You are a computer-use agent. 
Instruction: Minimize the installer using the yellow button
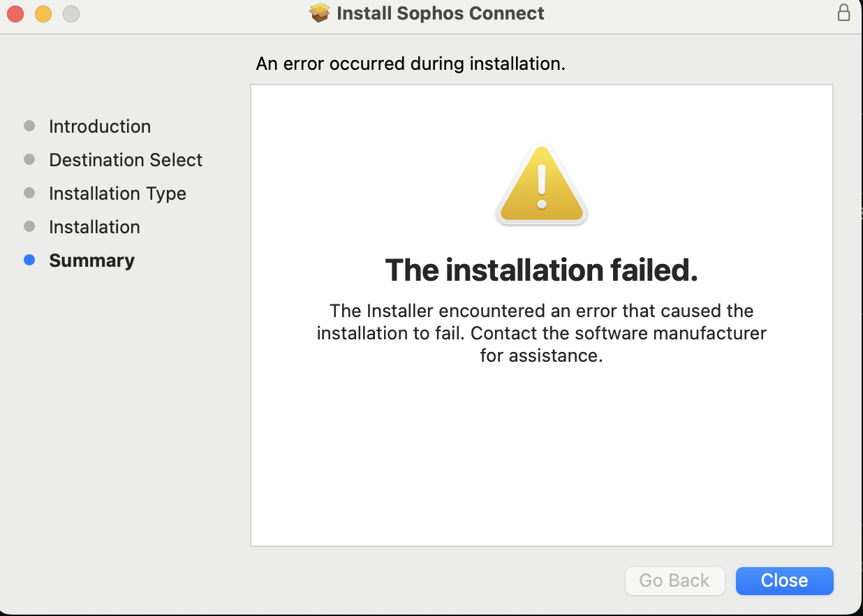(x=43, y=13)
